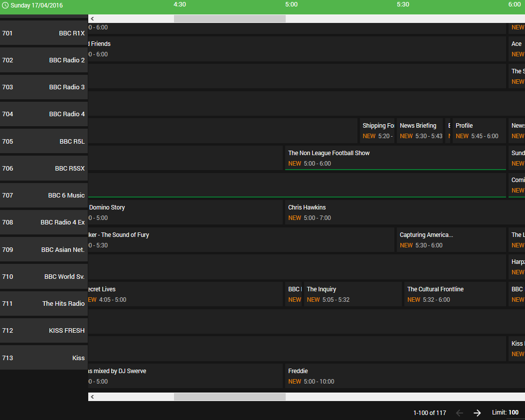Select channel 702 BBC Radio 2

pyautogui.click(x=44, y=60)
